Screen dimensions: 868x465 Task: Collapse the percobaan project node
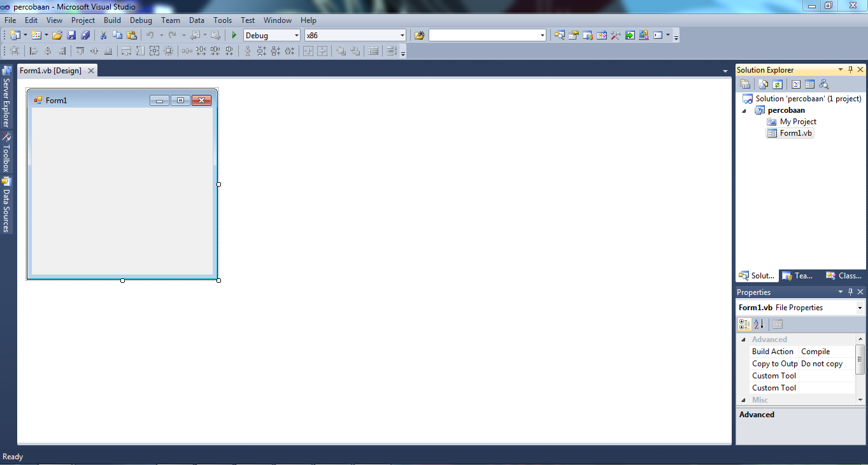click(743, 110)
